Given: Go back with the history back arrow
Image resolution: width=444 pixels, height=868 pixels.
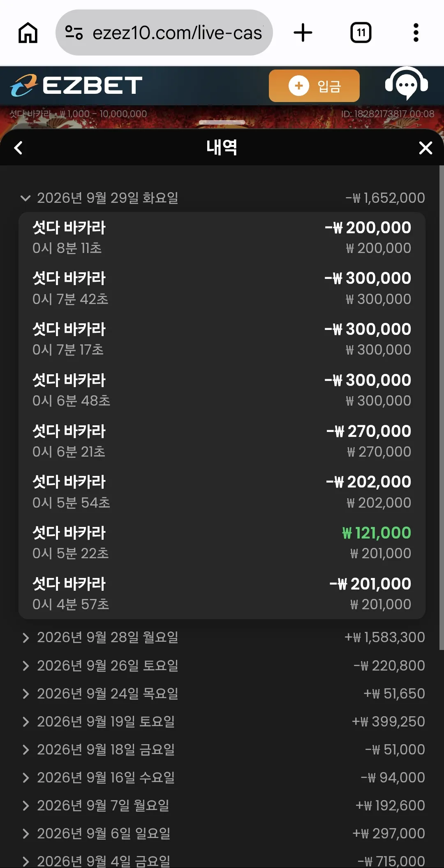Looking at the screenshot, I should coord(18,148).
